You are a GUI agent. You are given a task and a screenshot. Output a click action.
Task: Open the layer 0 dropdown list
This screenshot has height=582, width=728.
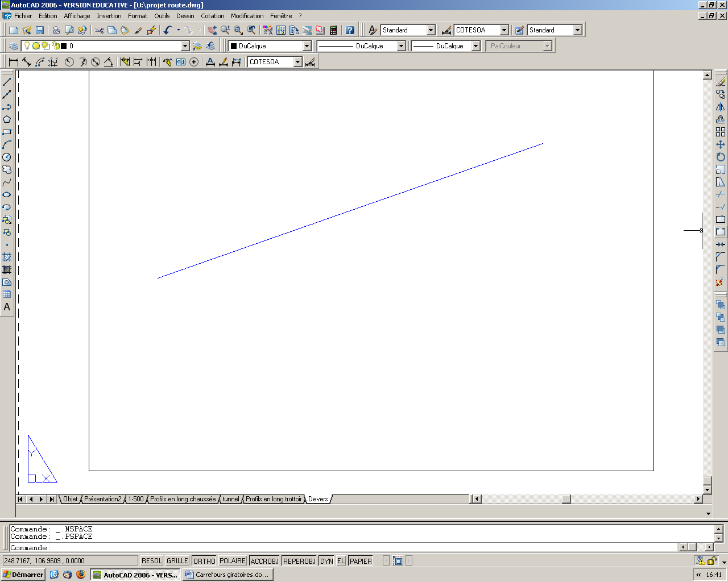click(185, 46)
